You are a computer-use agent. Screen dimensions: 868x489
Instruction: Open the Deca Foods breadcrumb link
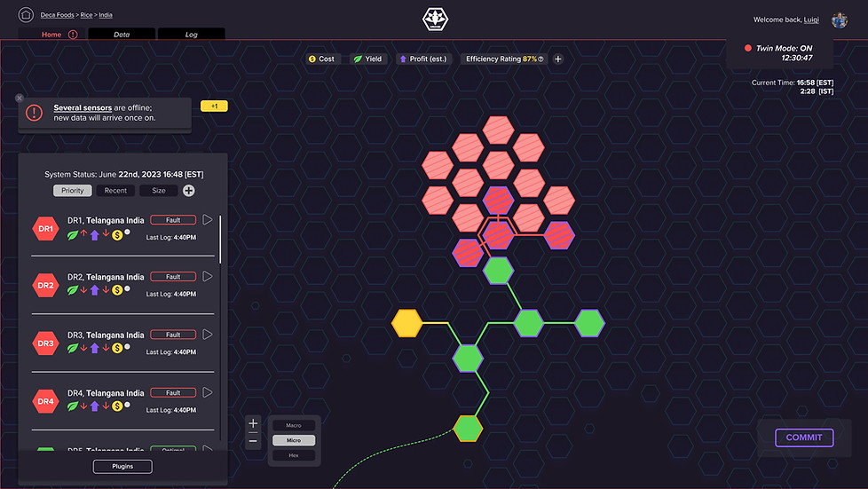pos(57,15)
